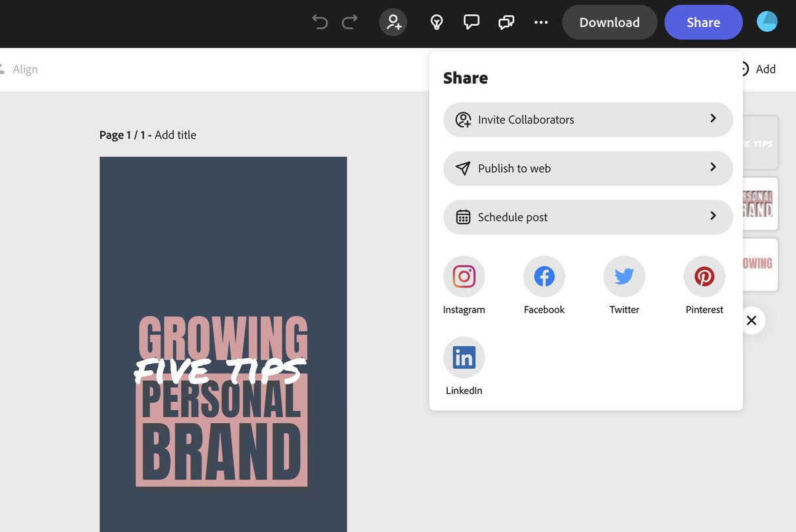Select the BRAND text on canvas
Image resolution: width=796 pixels, height=532 pixels.
click(222, 452)
